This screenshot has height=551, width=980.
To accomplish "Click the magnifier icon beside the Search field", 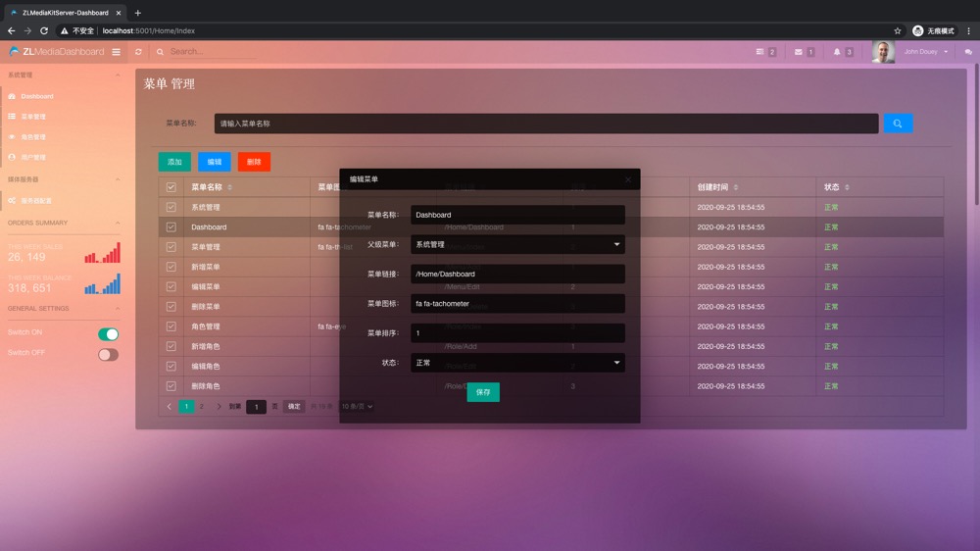I will [x=160, y=52].
